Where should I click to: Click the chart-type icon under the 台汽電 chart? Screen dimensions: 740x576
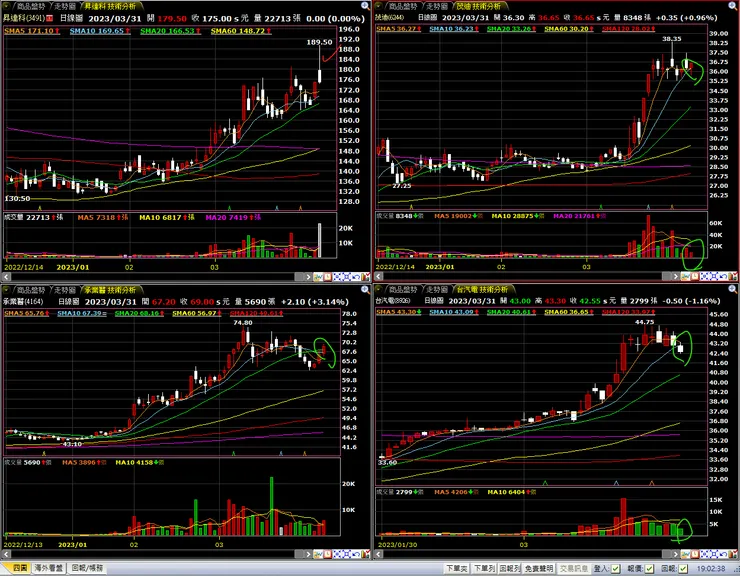(686, 554)
